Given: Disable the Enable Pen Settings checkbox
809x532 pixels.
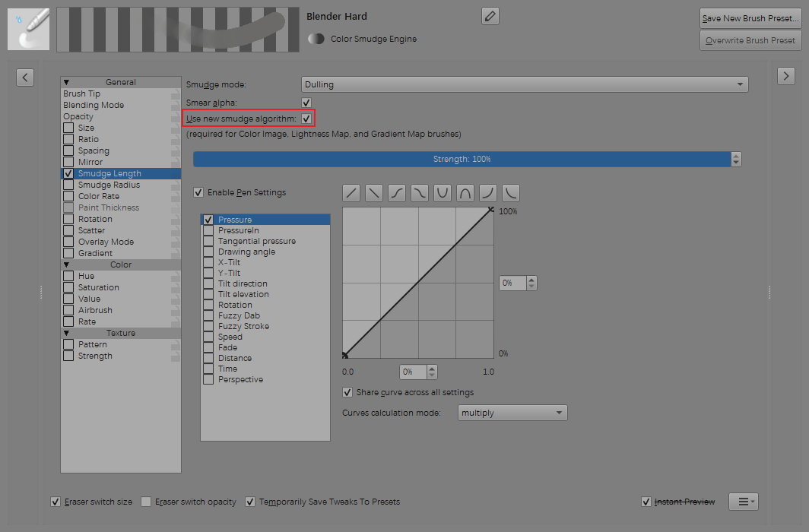Looking at the screenshot, I should (198, 192).
